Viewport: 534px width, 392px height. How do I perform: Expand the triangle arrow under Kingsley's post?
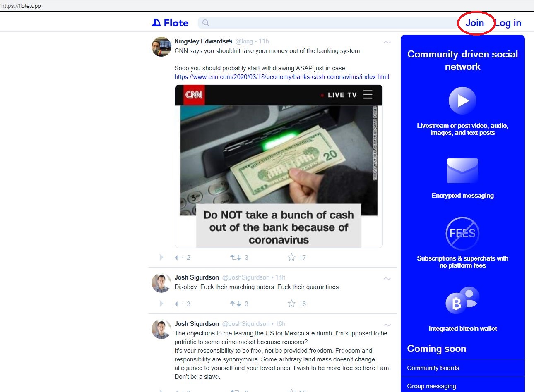(x=161, y=258)
